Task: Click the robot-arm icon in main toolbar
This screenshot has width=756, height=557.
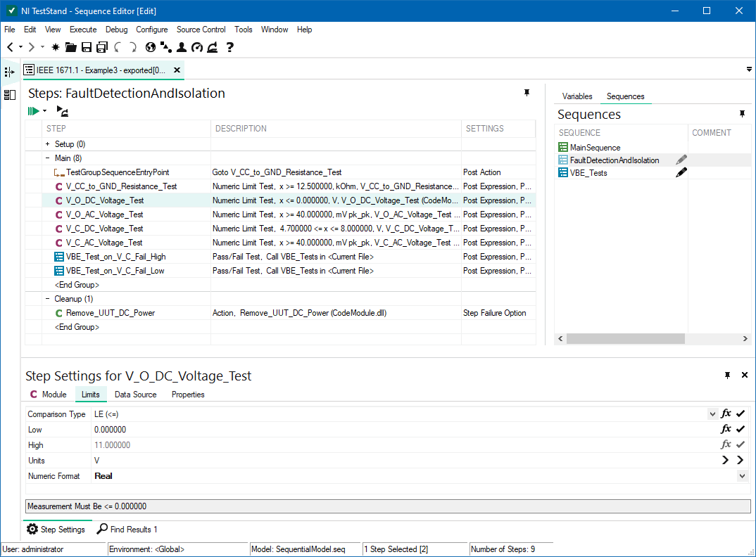Action: pyautogui.click(x=212, y=47)
